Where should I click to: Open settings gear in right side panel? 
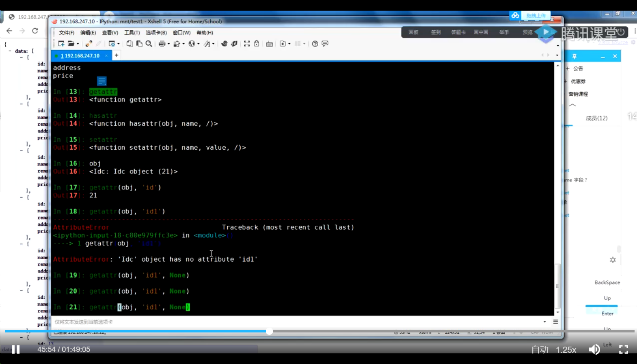pyautogui.click(x=613, y=260)
